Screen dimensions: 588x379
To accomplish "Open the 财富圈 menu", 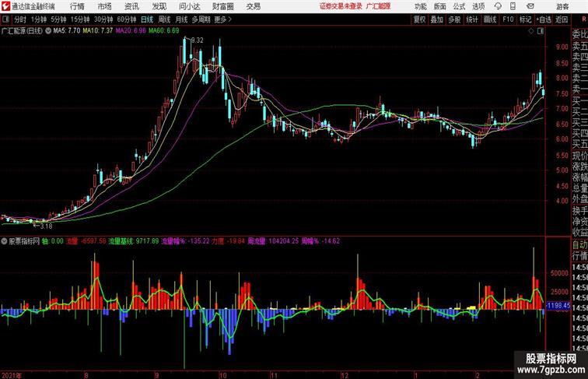I will (223, 6).
